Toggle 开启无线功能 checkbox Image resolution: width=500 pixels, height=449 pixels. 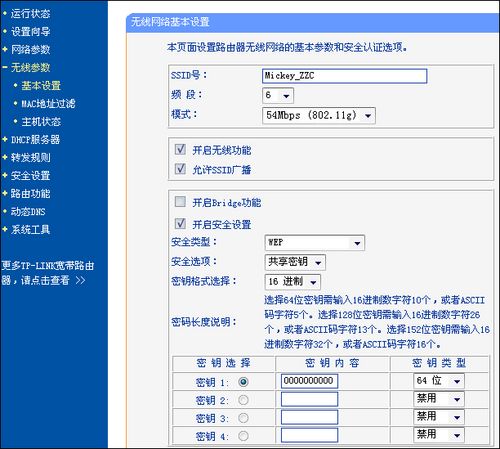(x=180, y=149)
